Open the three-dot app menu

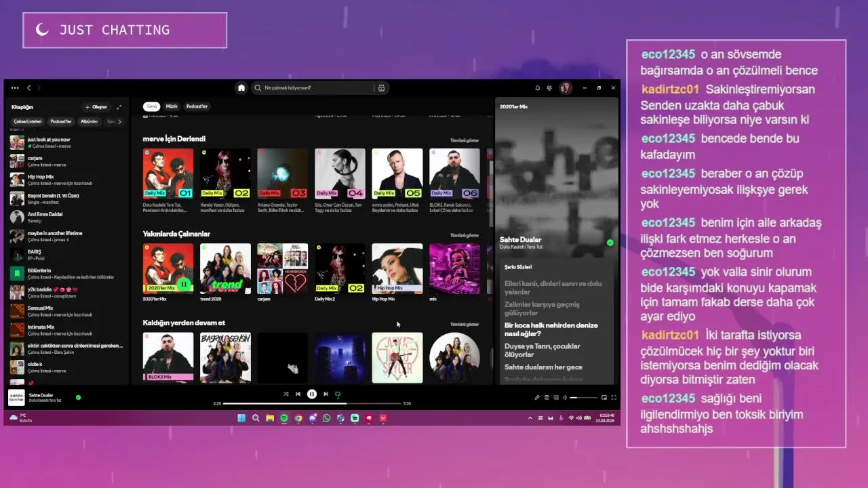[15, 87]
